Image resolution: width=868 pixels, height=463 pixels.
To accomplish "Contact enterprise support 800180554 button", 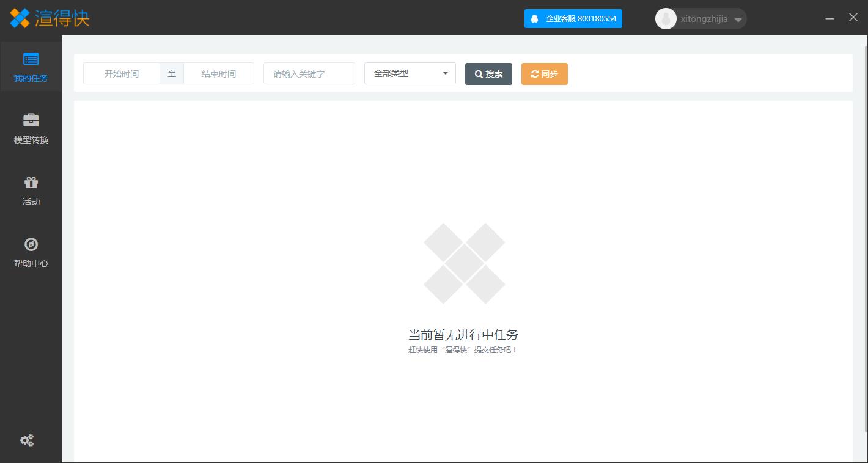I will coord(580,19).
